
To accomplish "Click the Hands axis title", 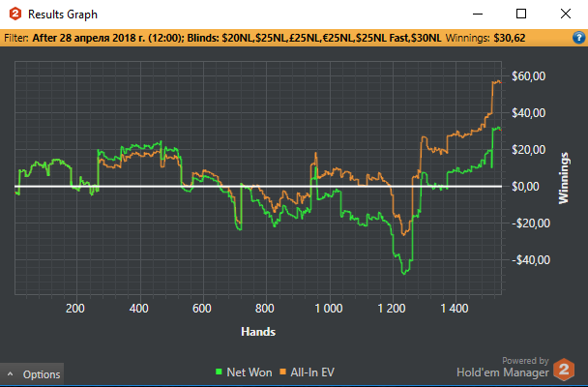I will click(258, 332).
